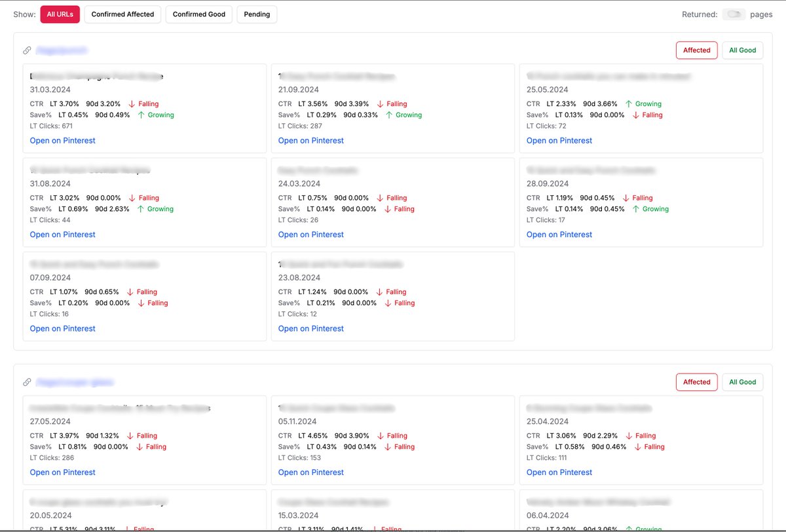The height and width of the screenshot is (532, 786).
Task: Click the "LT Clicks: 12" text
Action: (x=297, y=314)
